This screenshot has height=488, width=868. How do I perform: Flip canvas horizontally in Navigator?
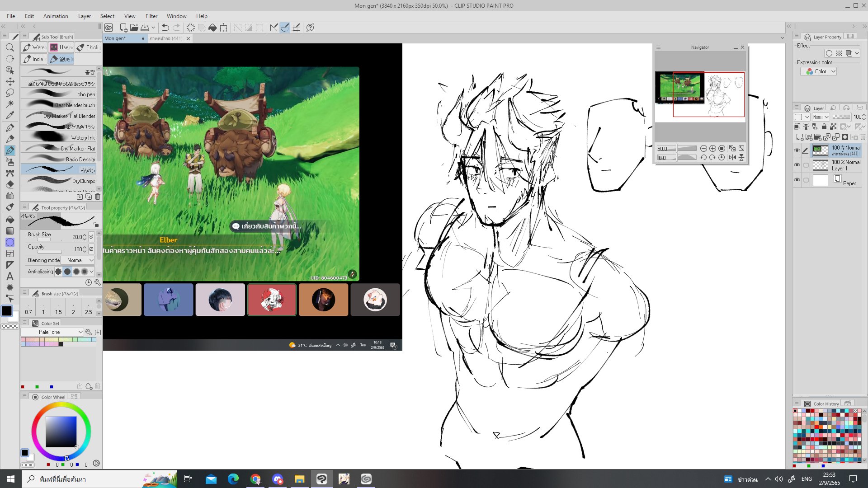coord(732,157)
